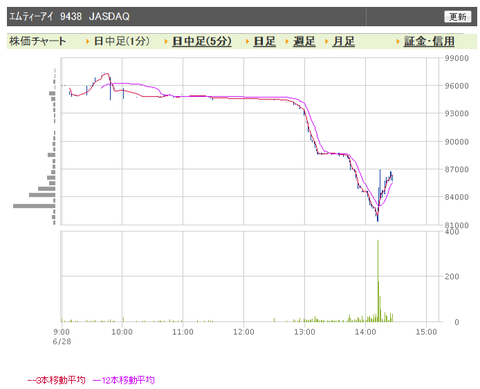This screenshot has width=480, height=389.
Task: Click the 12:00 time axis label
Action: [x=244, y=332]
